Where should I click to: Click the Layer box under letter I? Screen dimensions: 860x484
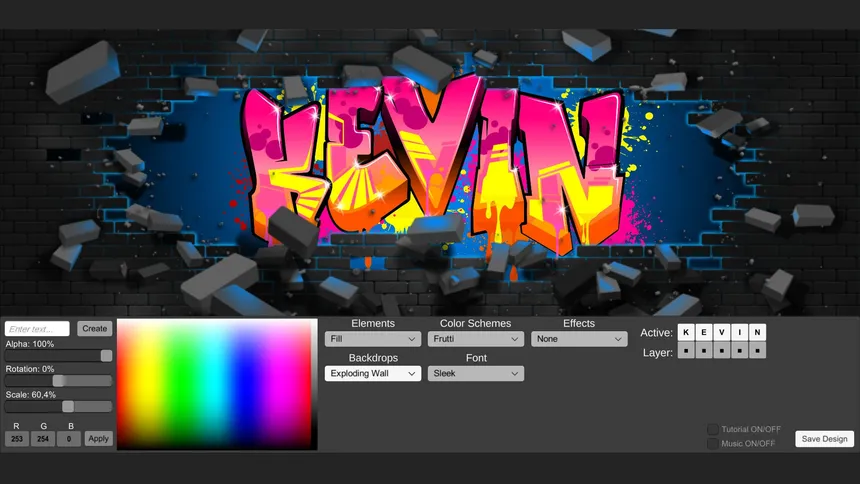click(x=739, y=350)
